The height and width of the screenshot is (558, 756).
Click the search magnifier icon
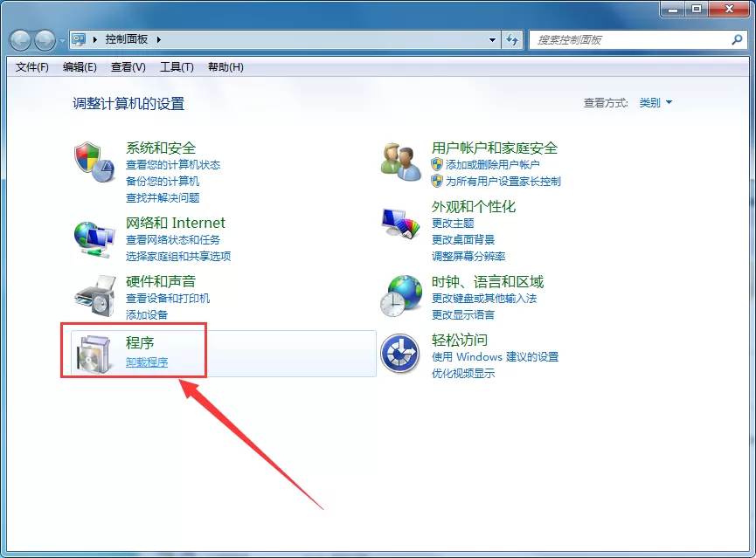click(x=737, y=40)
